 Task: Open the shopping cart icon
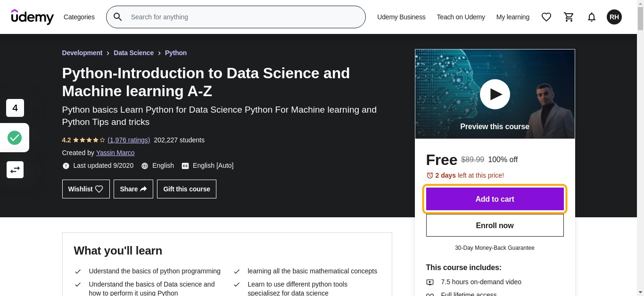pos(569,17)
